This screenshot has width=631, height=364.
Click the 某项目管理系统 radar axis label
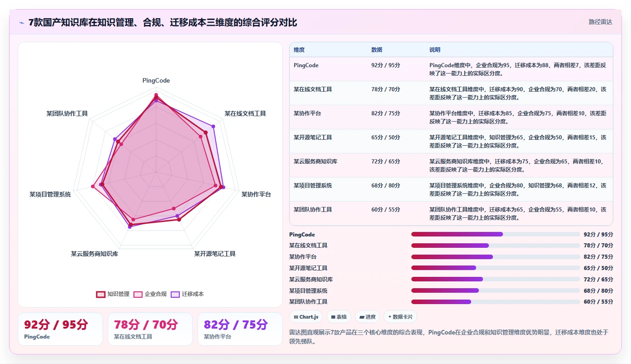pos(50,194)
